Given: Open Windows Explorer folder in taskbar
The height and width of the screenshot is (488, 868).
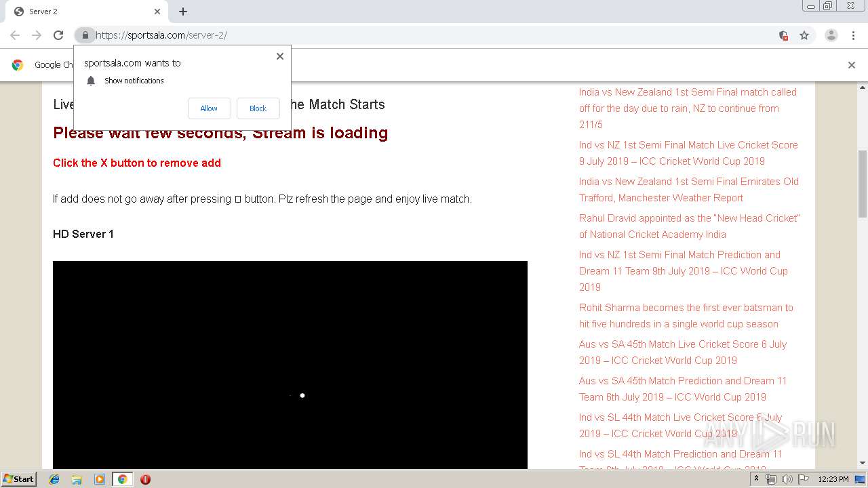Looking at the screenshot, I should coord(77,479).
